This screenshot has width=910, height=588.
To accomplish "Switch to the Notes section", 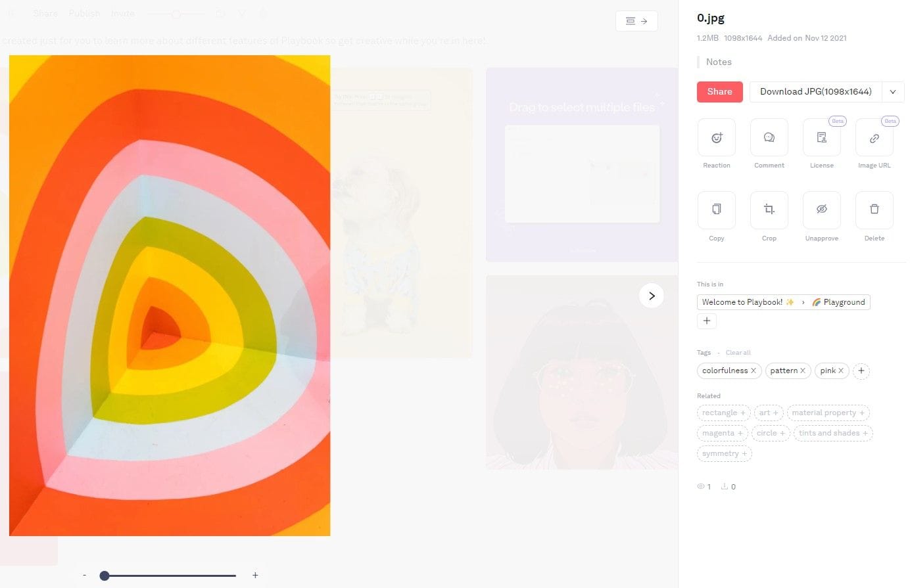I will pos(719,62).
